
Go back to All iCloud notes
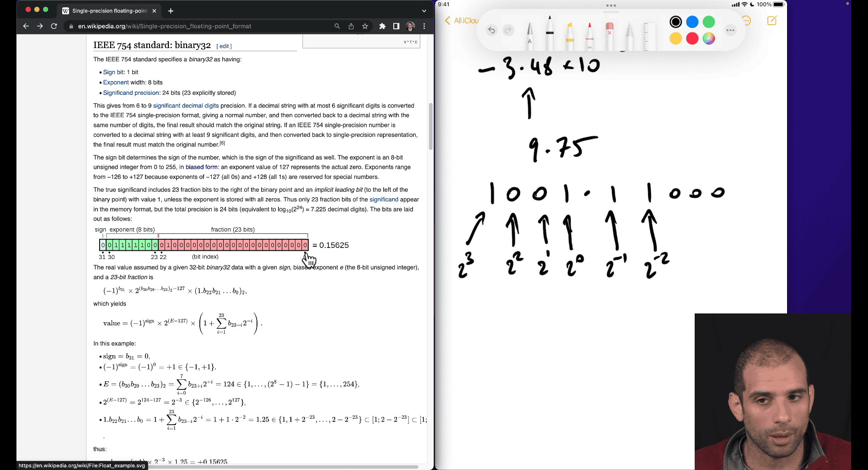pos(461,21)
